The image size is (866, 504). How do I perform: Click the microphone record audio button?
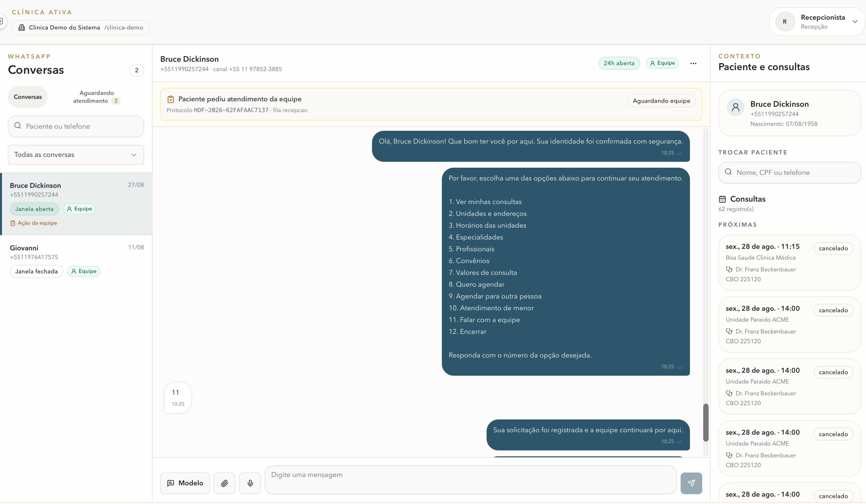pyautogui.click(x=250, y=483)
